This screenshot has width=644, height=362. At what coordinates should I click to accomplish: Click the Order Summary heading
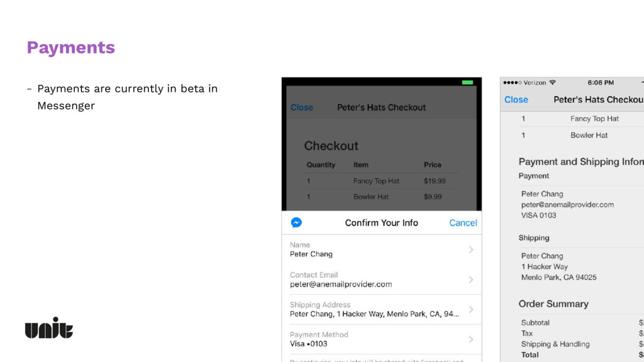tap(553, 304)
